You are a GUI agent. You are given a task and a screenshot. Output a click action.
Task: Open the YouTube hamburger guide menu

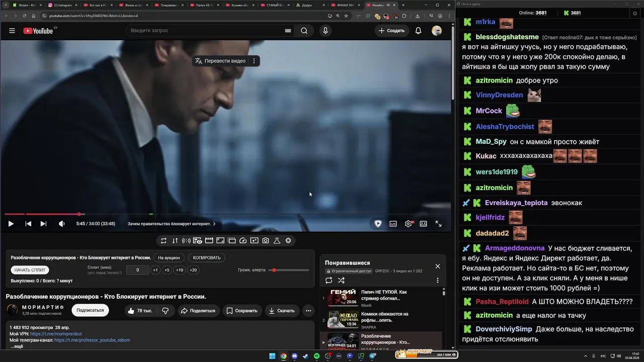pyautogui.click(x=12, y=31)
